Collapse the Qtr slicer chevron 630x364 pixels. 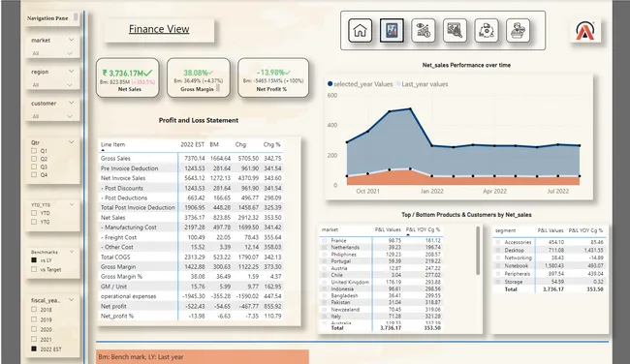point(71,142)
